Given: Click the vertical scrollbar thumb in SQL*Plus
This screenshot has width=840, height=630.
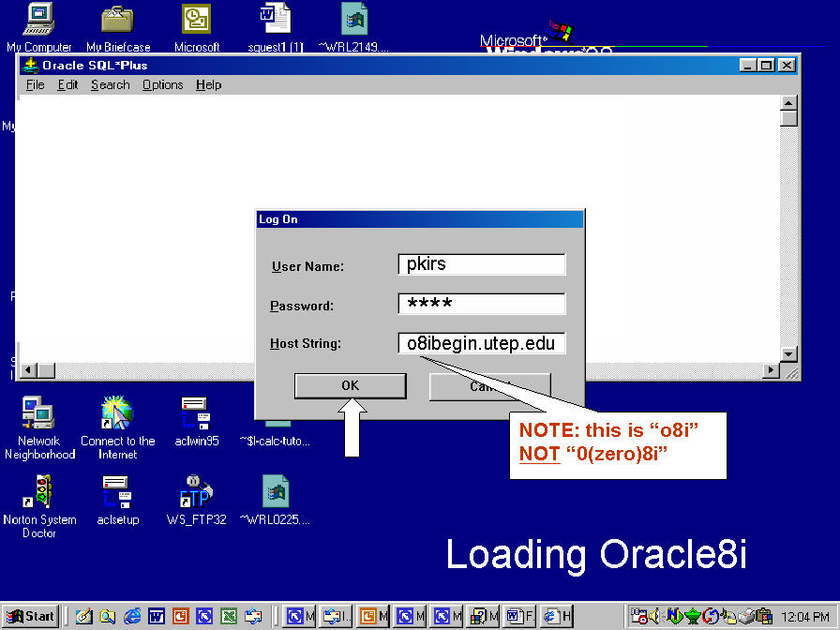Looking at the screenshot, I should pos(788,118).
